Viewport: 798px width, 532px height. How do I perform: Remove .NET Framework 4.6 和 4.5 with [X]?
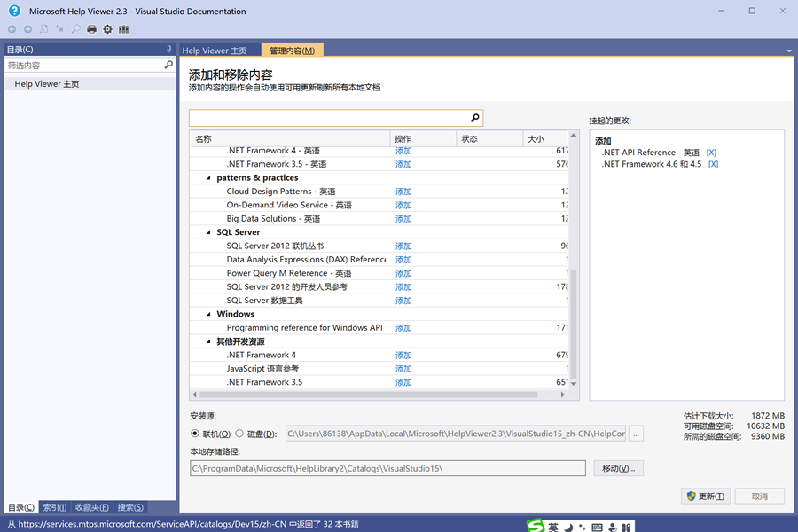[x=714, y=164]
